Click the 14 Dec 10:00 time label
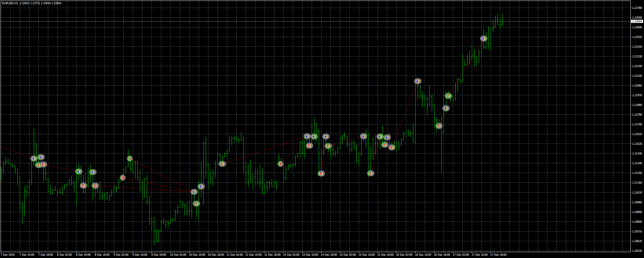Screen dimensions: 644x258 (x=310, y=255)
